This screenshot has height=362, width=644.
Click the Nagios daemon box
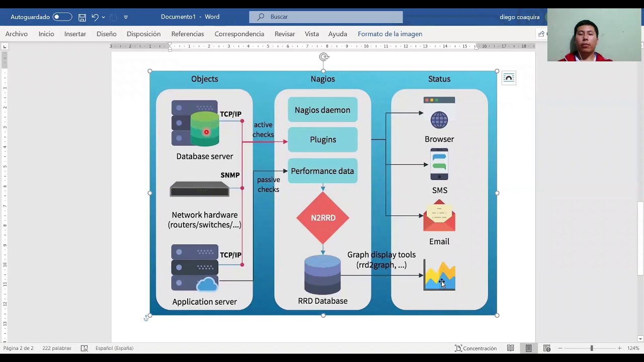click(323, 110)
